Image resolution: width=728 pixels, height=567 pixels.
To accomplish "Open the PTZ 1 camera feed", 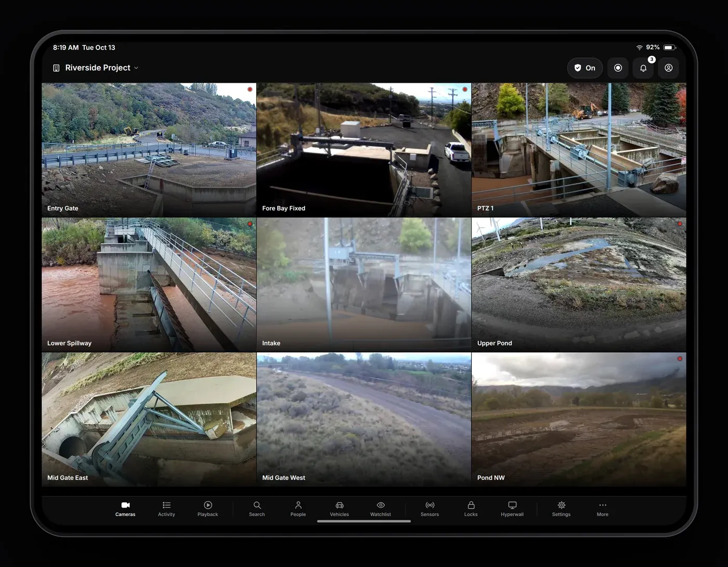I will point(579,150).
